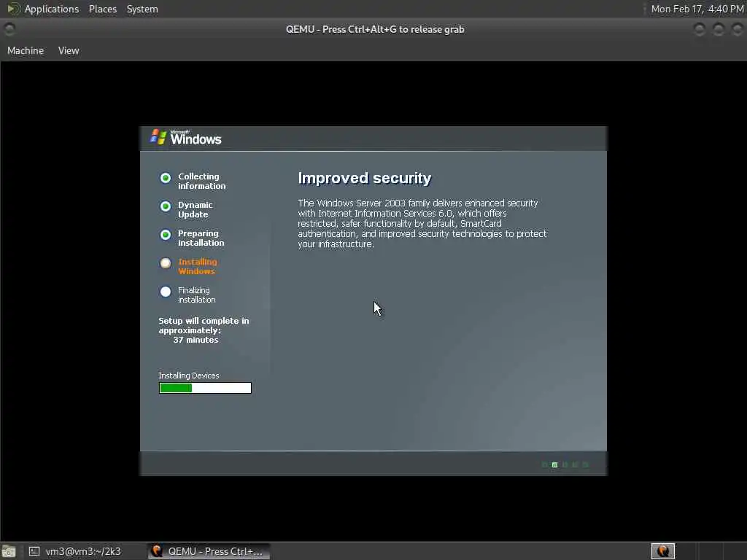The width and height of the screenshot is (747, 560).
Task: Click the QEMU icon on the taskbar item
Action: 157,551
